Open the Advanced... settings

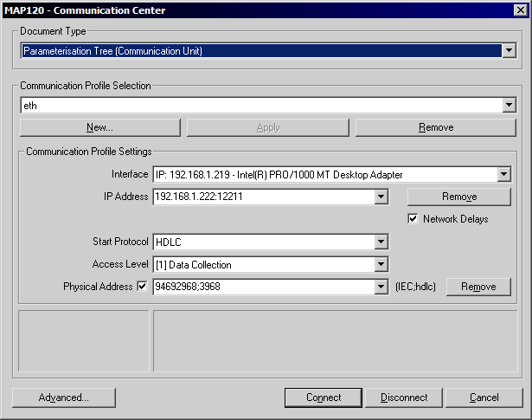pos(63,397)
